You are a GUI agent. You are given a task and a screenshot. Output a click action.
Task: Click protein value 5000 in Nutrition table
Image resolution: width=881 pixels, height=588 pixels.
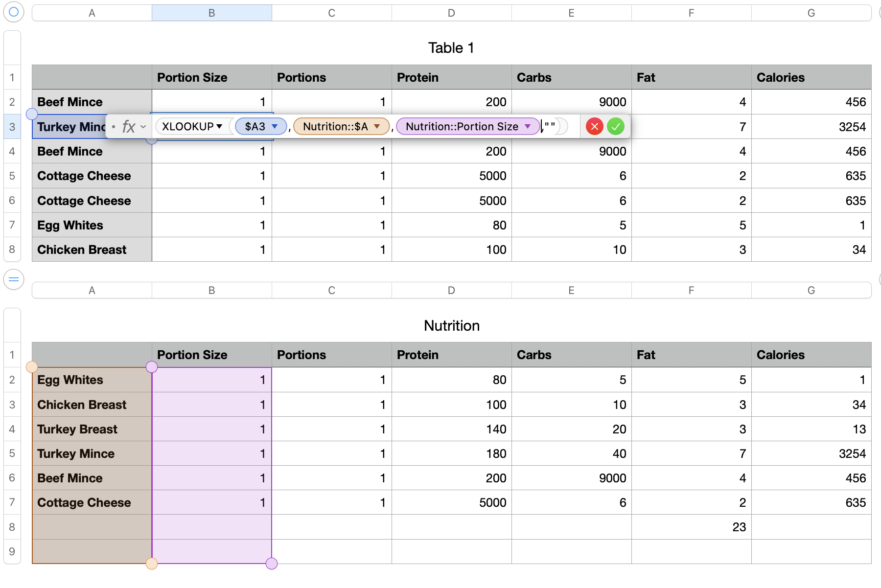click(492, 502)
